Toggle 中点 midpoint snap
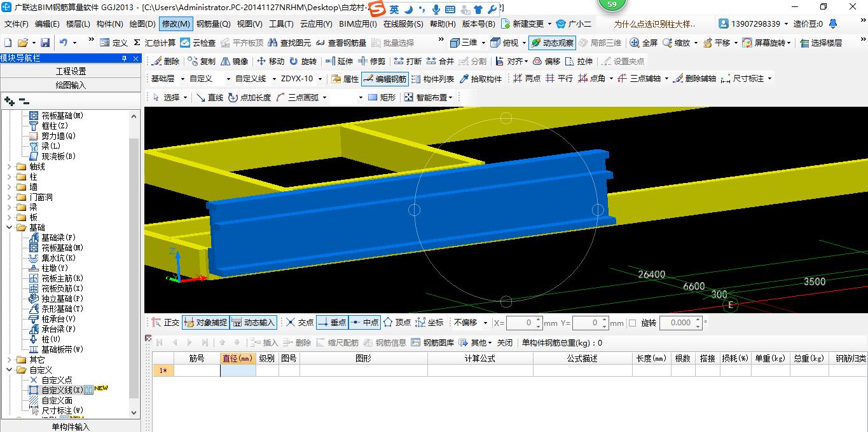This screenshot has height=432, width=868. coord(364,323)
